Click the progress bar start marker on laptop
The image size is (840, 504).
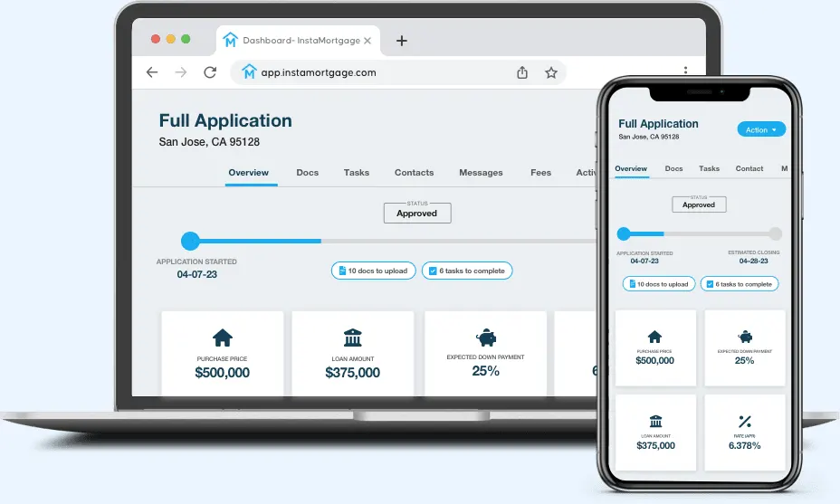click(190, 241)
